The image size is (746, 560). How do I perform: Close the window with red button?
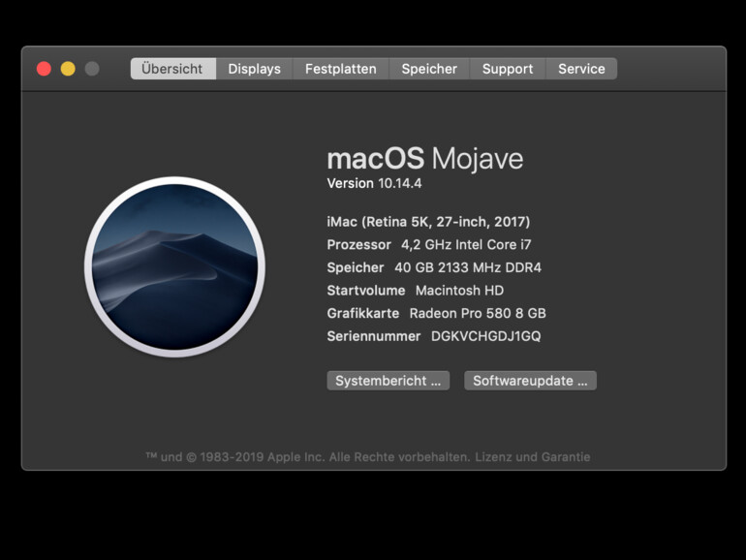pyautogui.click(x=44, y=69)
